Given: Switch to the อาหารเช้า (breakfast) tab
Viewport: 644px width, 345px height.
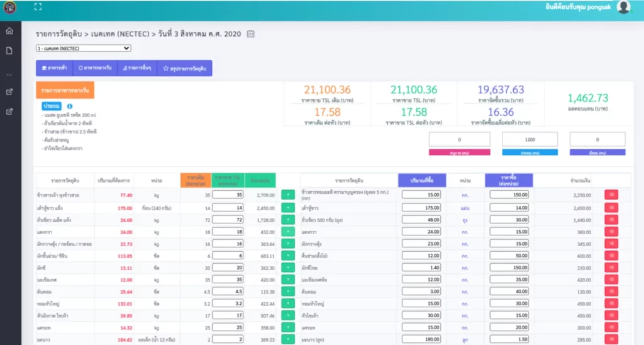Looking at the screenshot, I should (55, 68).
